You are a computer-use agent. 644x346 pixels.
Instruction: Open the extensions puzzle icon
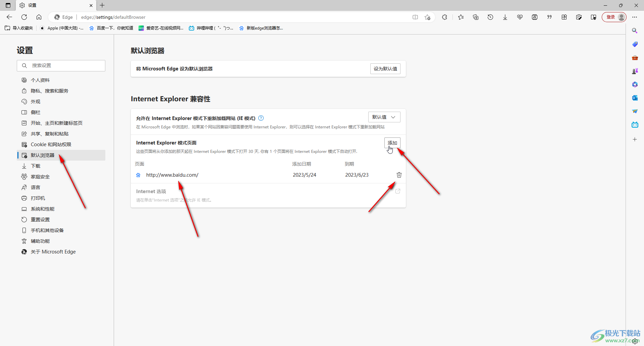(x=445, y=17)
